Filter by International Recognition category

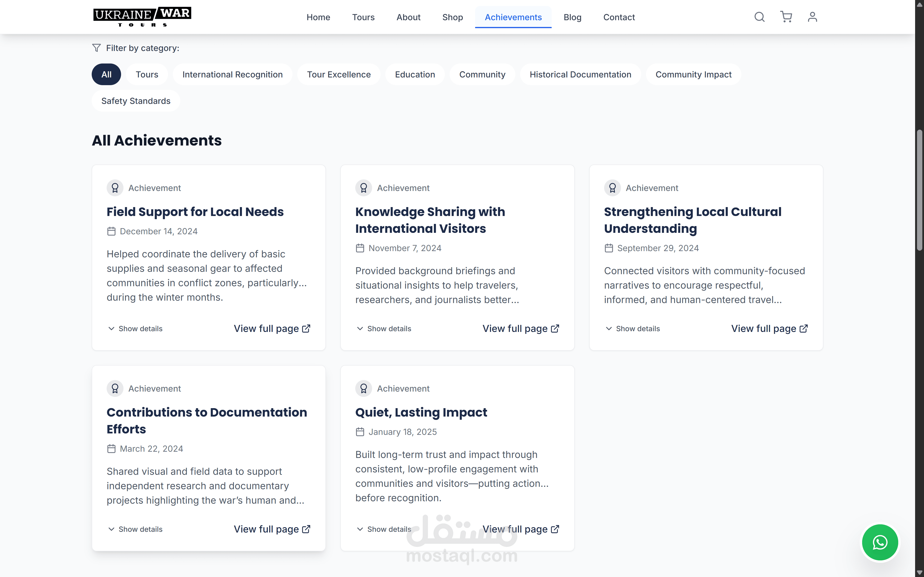232,74
